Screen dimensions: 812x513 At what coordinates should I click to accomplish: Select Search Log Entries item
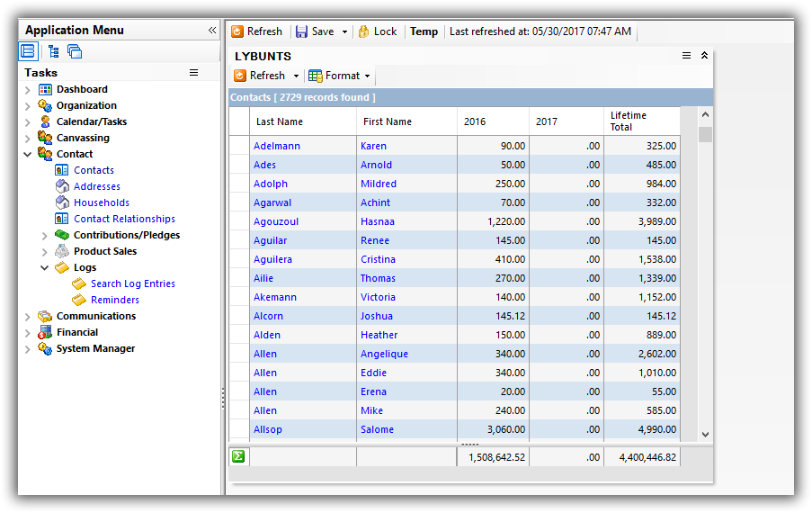[x=132, y=283]
